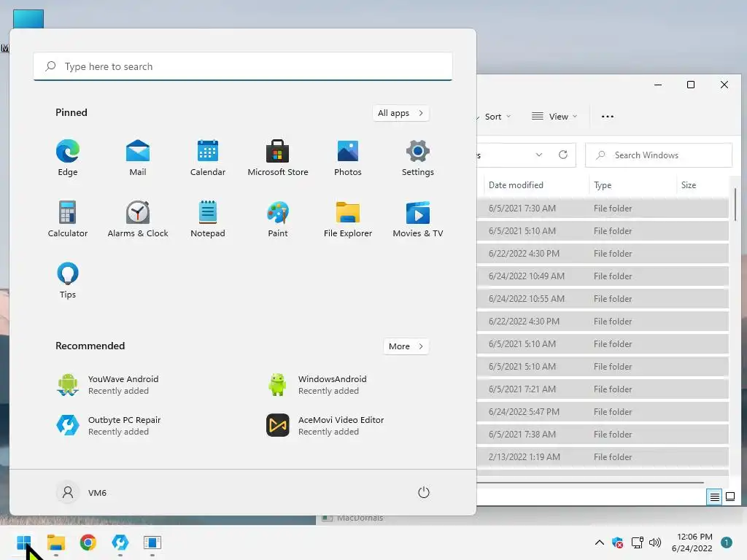
Task: Switch to large thumbnails view in Explorer
Action: pos(729,497)
